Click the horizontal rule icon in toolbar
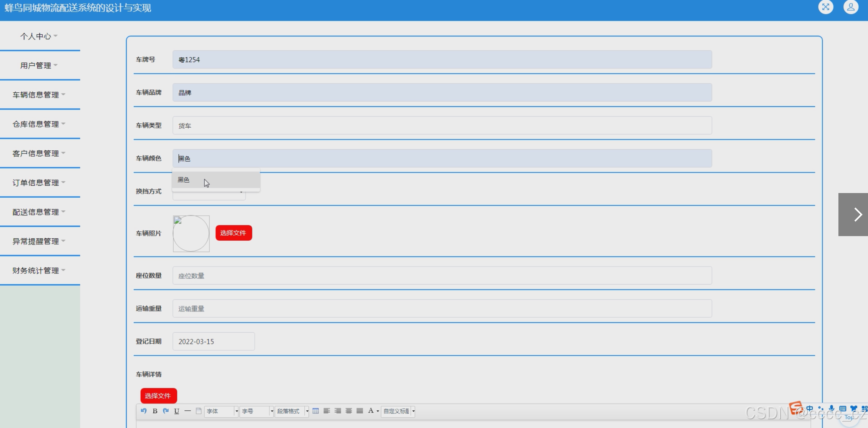Screen dimensions: 868x428 [x=188, y=411]
